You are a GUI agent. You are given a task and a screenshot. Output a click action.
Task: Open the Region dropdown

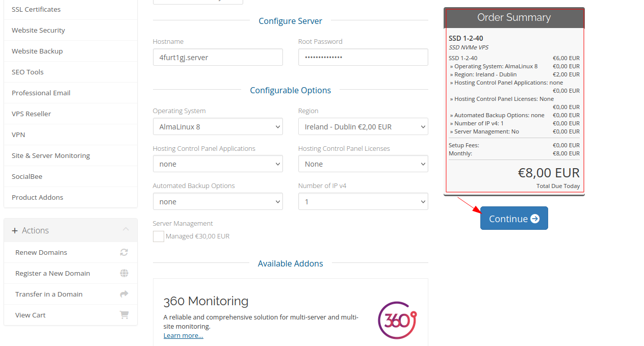click(363, 127)
